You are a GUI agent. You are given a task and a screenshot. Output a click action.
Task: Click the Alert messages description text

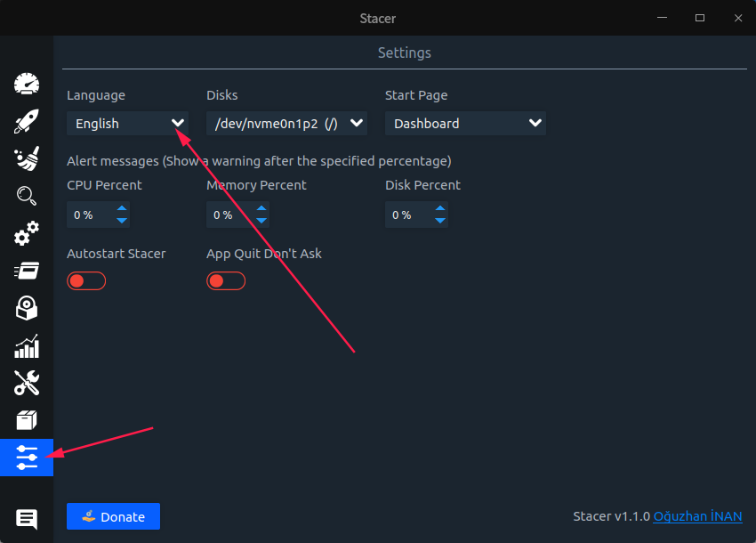[x=259, y=161]
